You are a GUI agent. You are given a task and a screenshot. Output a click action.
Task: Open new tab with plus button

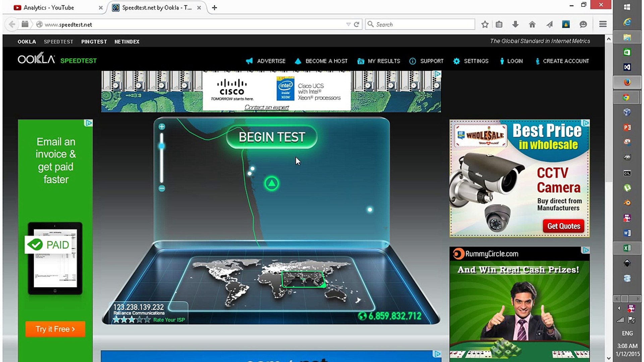click(215, 7)
